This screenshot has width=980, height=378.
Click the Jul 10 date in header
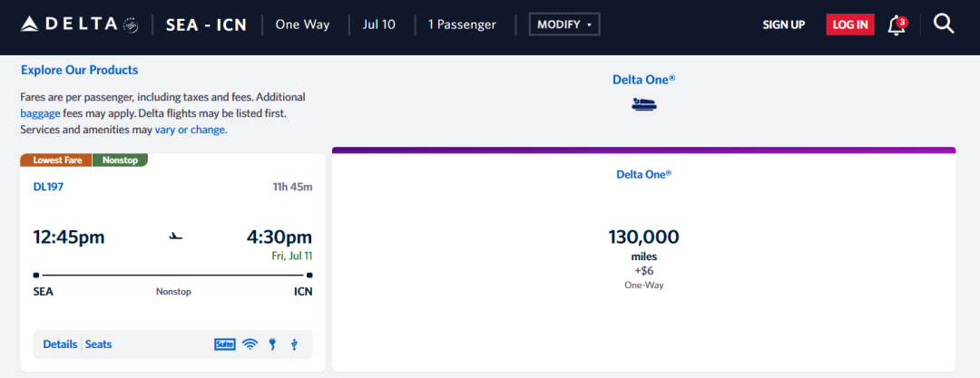click(377, 24)
